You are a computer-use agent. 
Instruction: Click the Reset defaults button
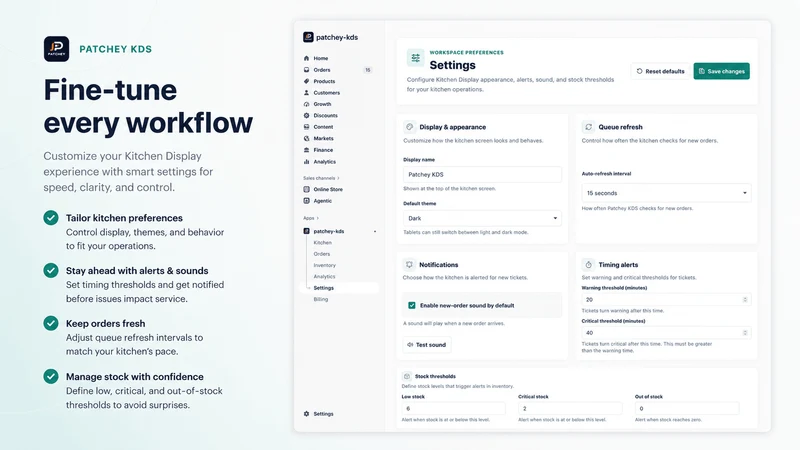click(x=661, y=71)
